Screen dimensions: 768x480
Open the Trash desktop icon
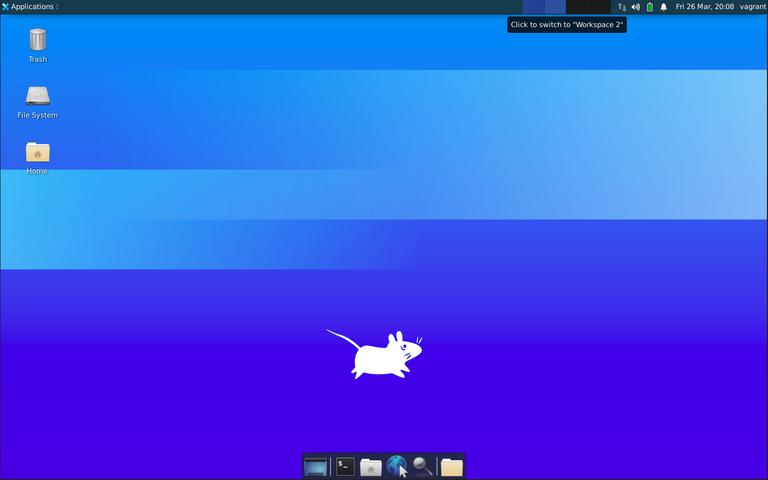tap(37, 41)
